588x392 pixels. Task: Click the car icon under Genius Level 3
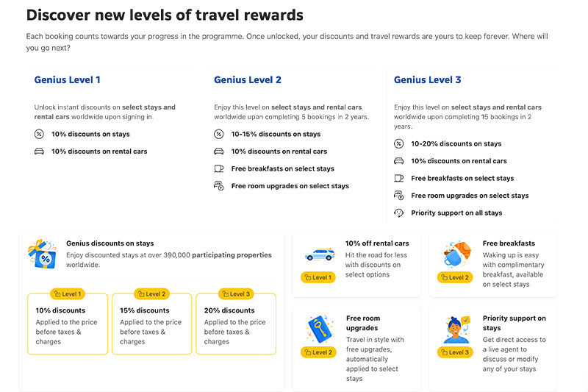point(399,161)
